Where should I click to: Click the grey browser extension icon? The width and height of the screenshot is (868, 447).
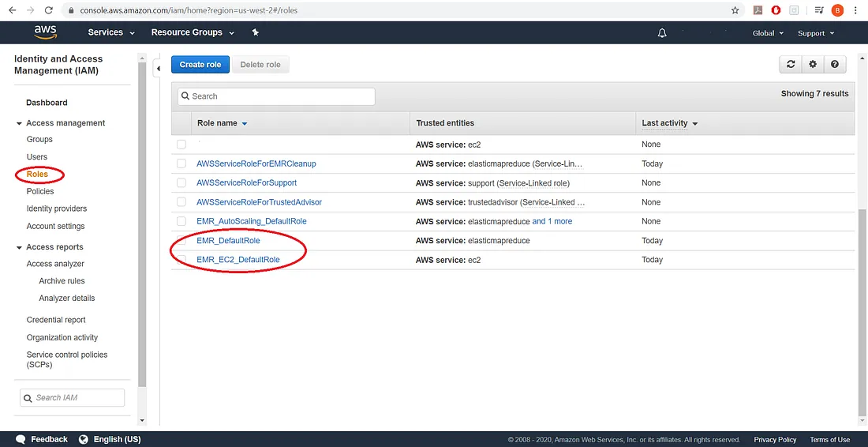(794, 10)
